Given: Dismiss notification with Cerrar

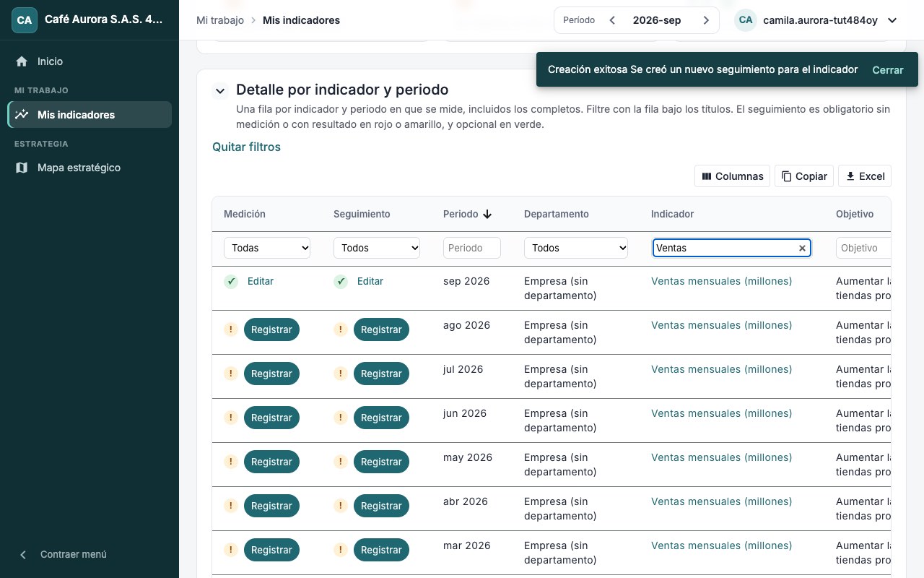Looking at the screenshot, I should point(888,70).
